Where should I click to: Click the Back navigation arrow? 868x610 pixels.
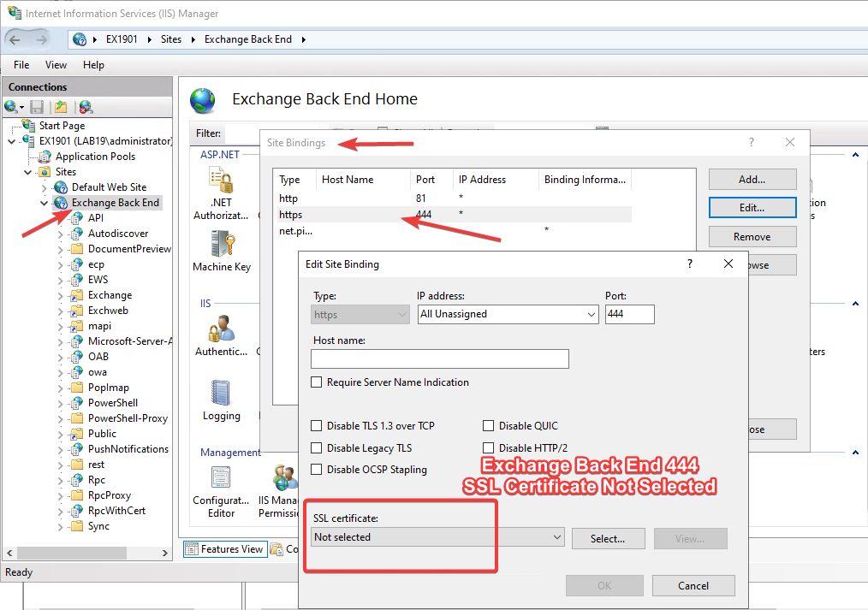tap(15, 39)
